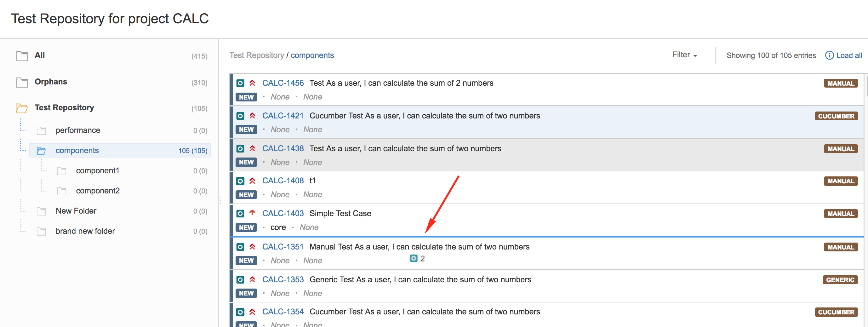Click the test type icon for CALC-1408
This screenshot has height=327, width=868.
click(x=240, y=181)
